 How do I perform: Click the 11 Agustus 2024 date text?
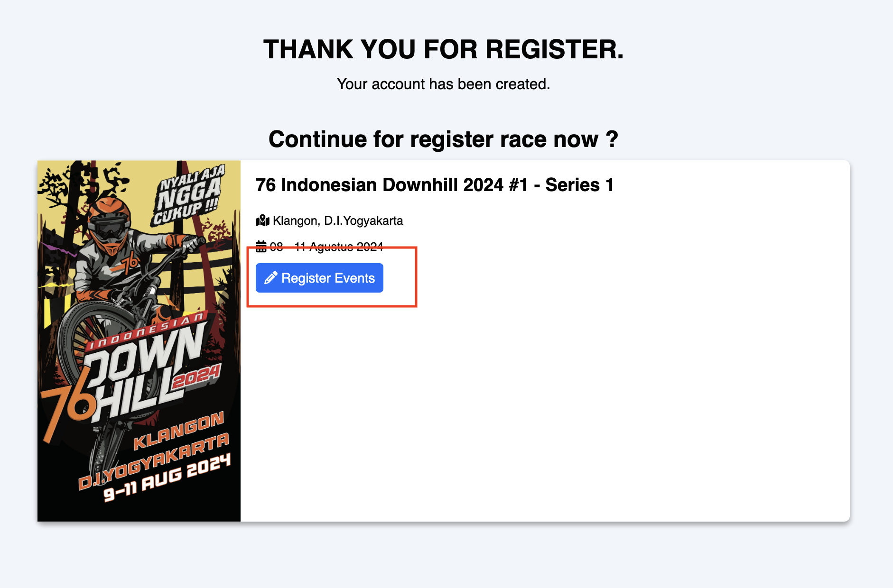click(339, 247)
